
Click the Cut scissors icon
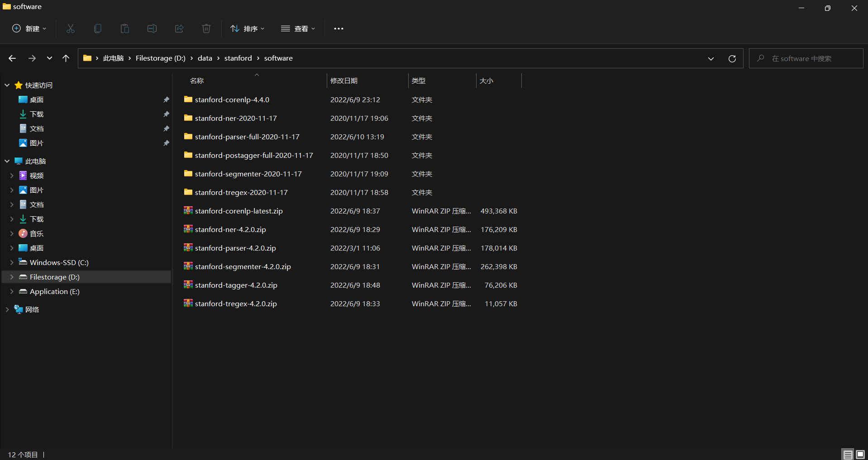(71, 28)
